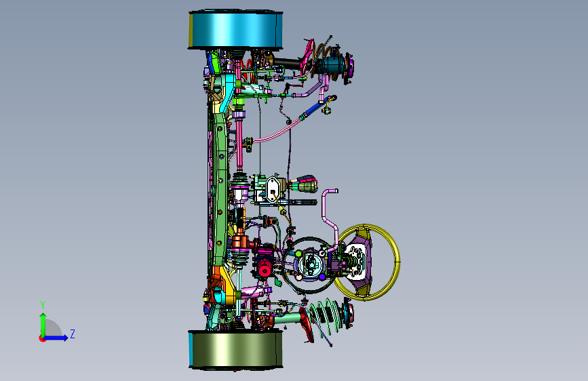Select the curved pink hose near the cyan tire
Screen dimensions: 588x381
point(278,132)
